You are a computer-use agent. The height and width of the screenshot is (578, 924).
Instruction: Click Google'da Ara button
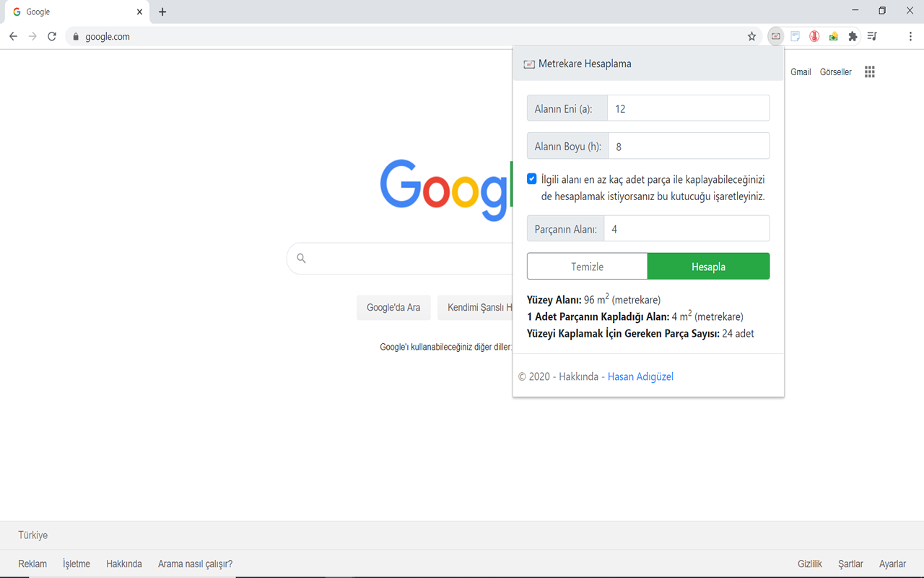tap(393, 307)
